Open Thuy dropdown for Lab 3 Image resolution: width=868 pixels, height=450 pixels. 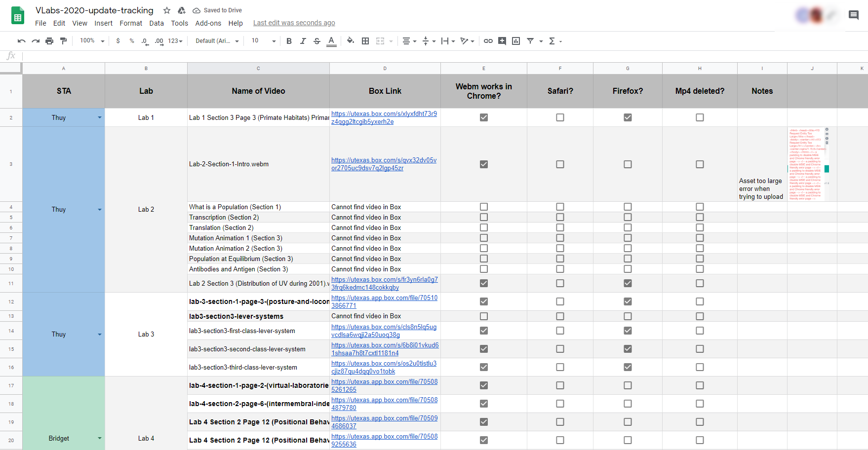99,334
